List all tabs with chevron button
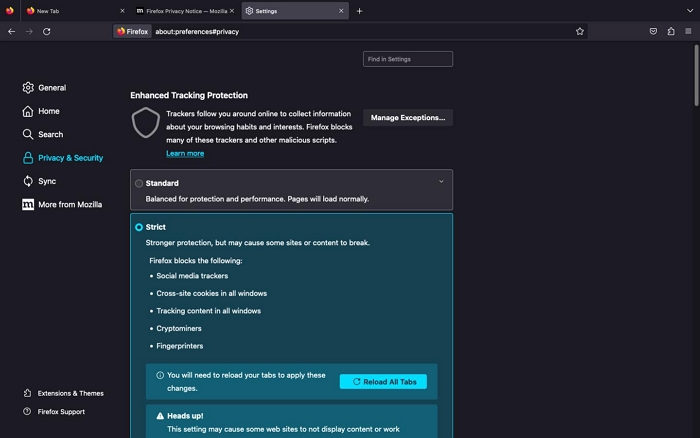The width and height of the screenshot is (700, 438). (690, 11)
